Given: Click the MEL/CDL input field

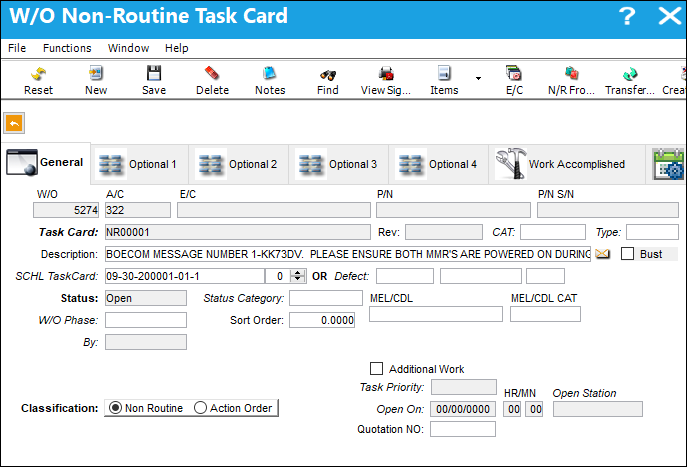Looking at the screenshot, I should pos(436,314).
